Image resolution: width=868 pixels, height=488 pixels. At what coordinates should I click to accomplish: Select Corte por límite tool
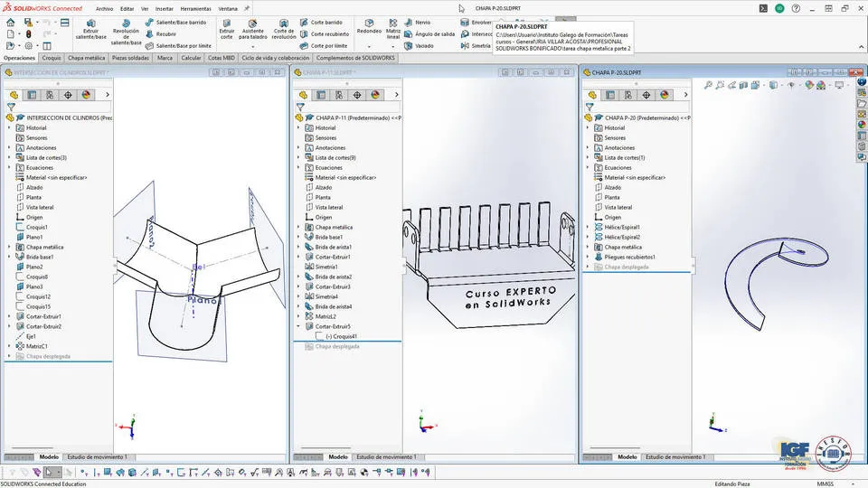tap(324, 46)
